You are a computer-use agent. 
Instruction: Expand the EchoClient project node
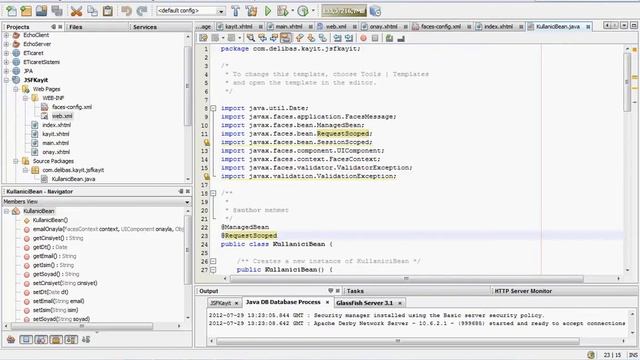tap(6, 36)
